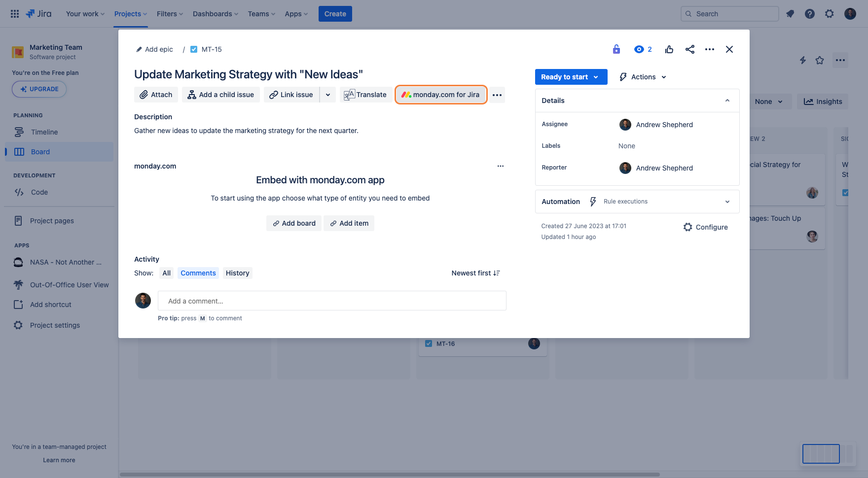Click the horizontal scrollbar at bottom

(390, 475)
